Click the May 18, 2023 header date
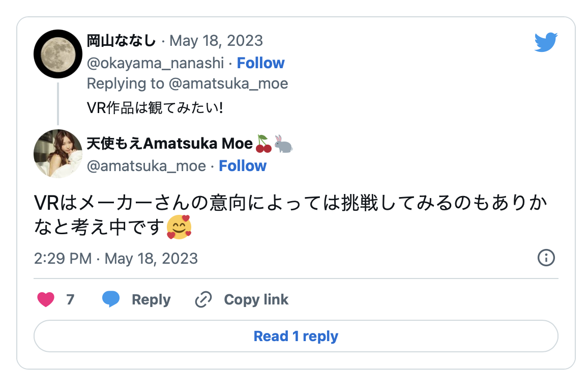Image resolution: width=588 pixels, height=390 pixels. click(x=216, y=41)
